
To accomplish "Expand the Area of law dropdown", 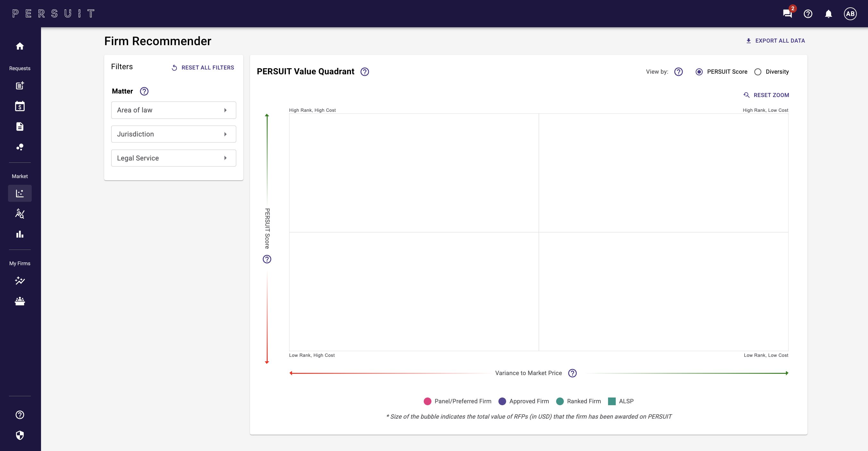I will click(173, 110).
